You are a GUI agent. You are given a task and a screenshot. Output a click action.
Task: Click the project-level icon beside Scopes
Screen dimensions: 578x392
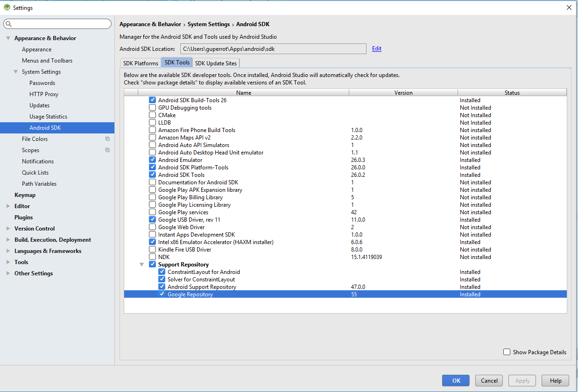pos(107,150)
